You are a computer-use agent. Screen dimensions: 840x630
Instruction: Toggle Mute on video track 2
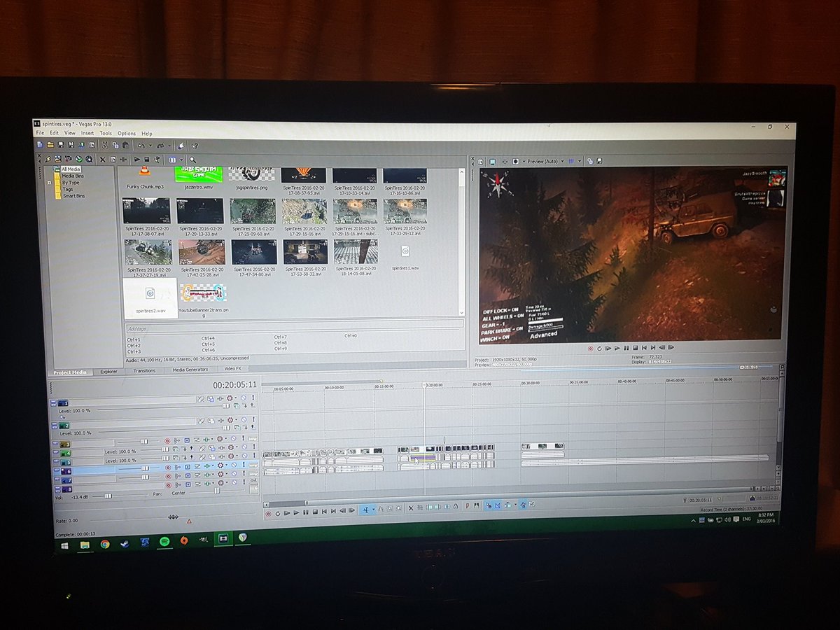pyautogui.click(x=244, y=420)
